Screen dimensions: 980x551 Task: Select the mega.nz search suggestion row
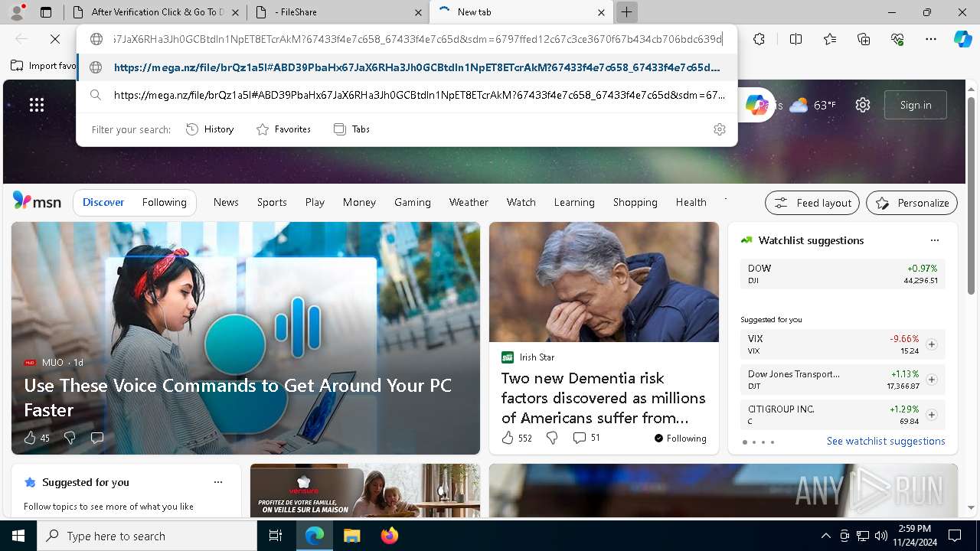click(x=407, y=96)
